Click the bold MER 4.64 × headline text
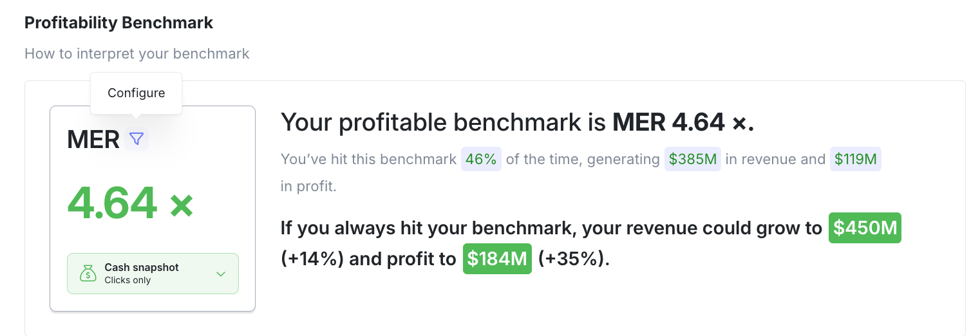 pos(683,122)
